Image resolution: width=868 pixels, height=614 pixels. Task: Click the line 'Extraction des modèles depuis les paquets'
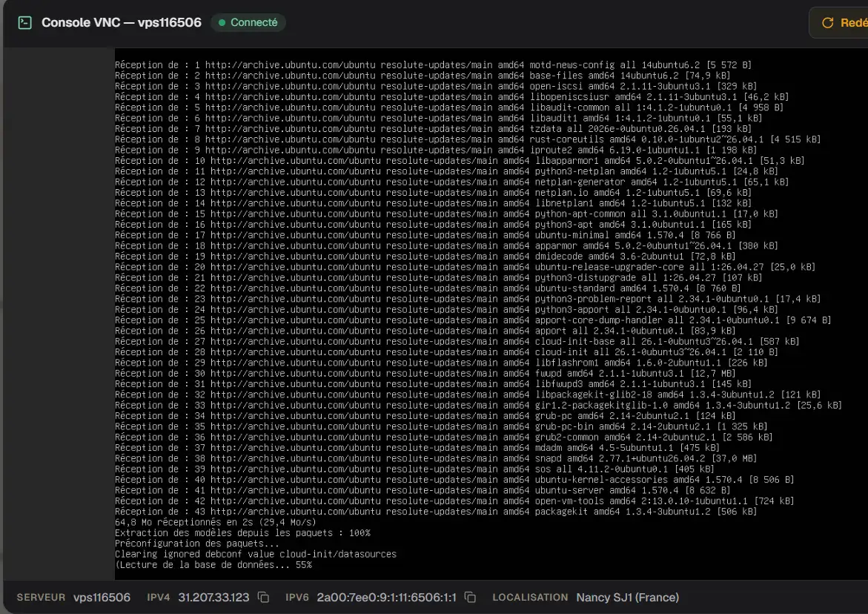tap(242, 532)
